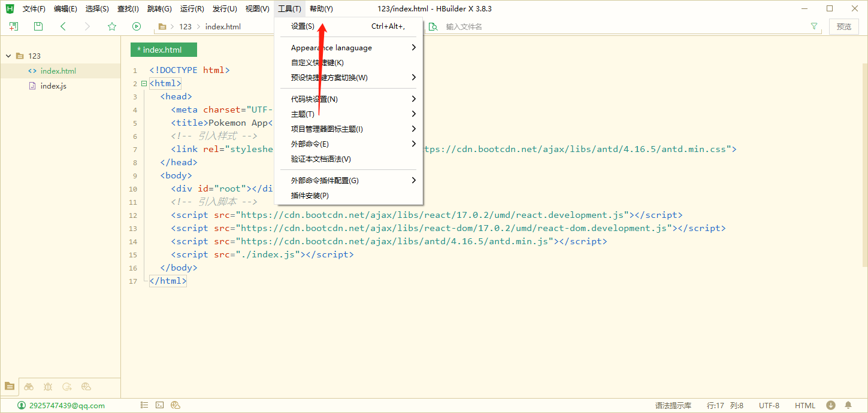Select index.js in the project tree

[x=53, y=86]
